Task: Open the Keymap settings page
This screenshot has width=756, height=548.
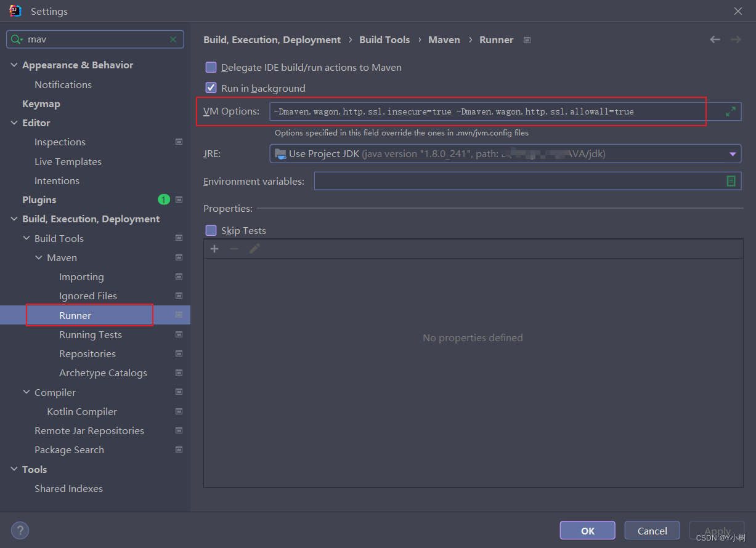Action: click(41, 103)
